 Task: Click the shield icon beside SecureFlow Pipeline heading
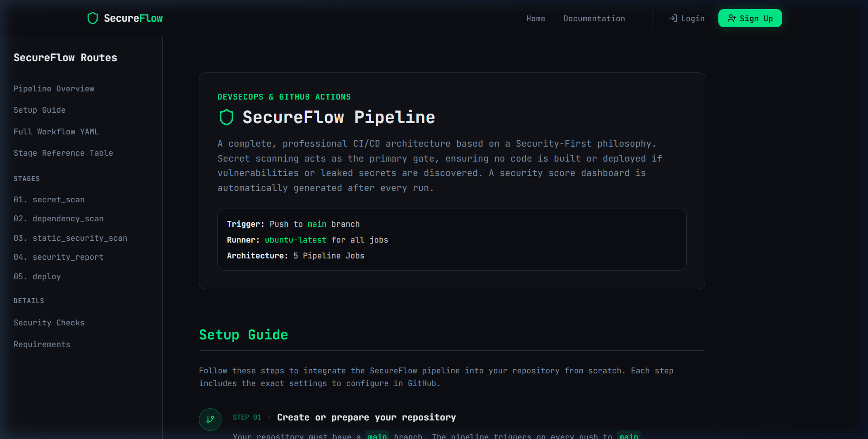tap(226, 117)
